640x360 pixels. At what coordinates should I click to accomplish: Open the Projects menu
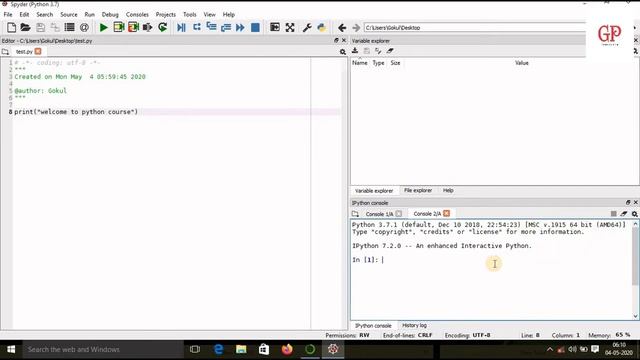tap(165, 14)
